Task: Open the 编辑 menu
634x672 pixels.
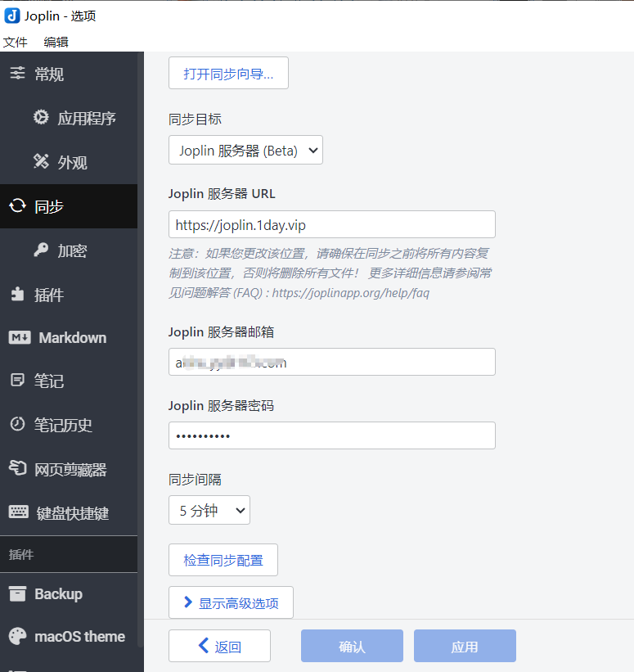Action: [56, 42]
